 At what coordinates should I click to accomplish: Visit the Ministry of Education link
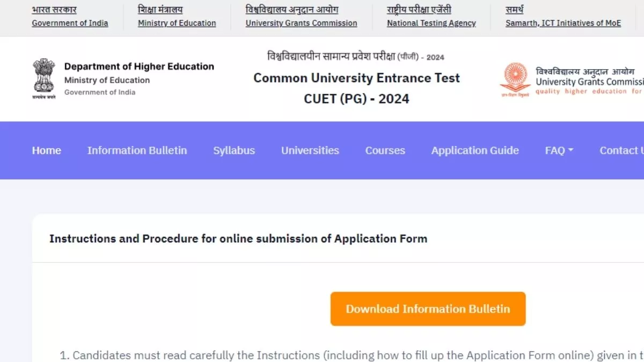[177, 23]
